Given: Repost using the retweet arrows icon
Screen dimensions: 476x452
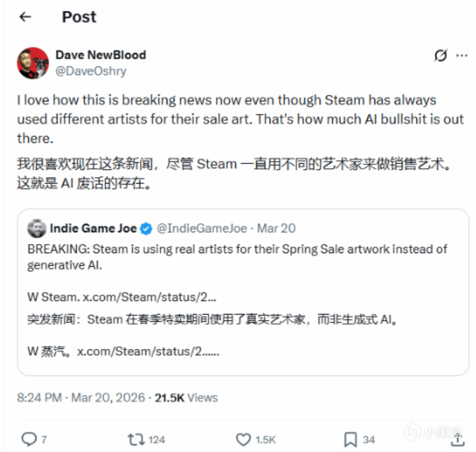Looking at the screenshot, I should click(136, 439).
